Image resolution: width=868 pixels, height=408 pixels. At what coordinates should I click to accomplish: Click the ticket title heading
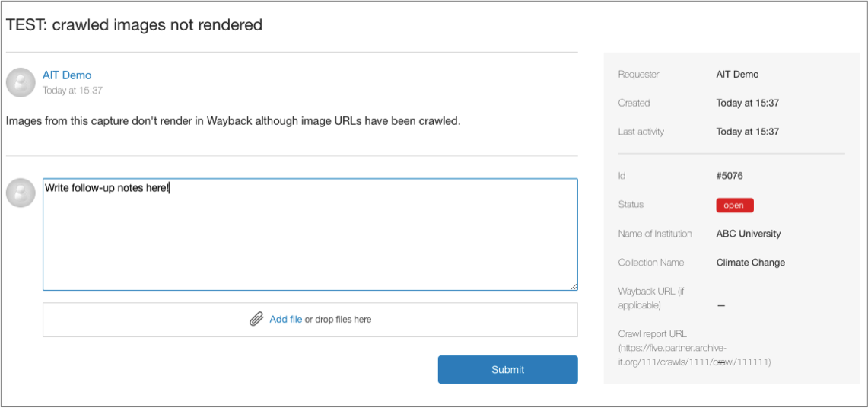pyautogui.click(x=134, y=25)
